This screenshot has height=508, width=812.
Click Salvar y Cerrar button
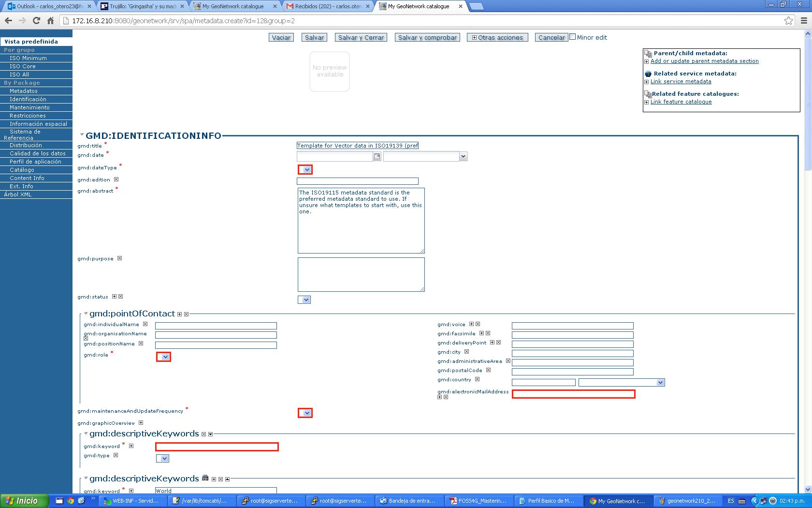coord(361,37)
